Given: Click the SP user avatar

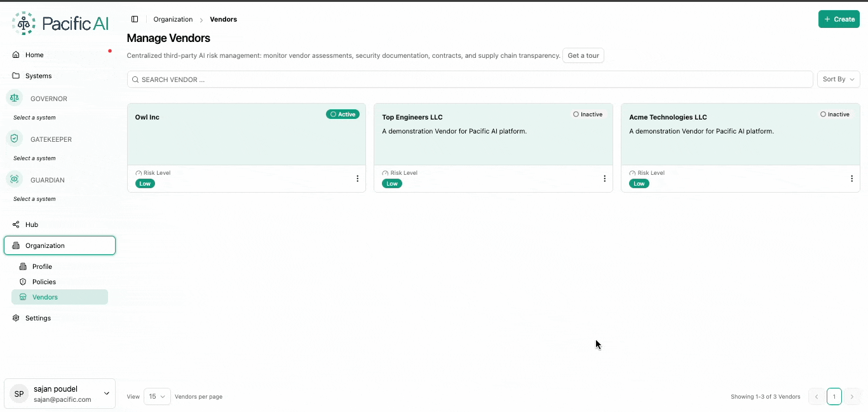Looking at the screenshot, I should [19, 394].
